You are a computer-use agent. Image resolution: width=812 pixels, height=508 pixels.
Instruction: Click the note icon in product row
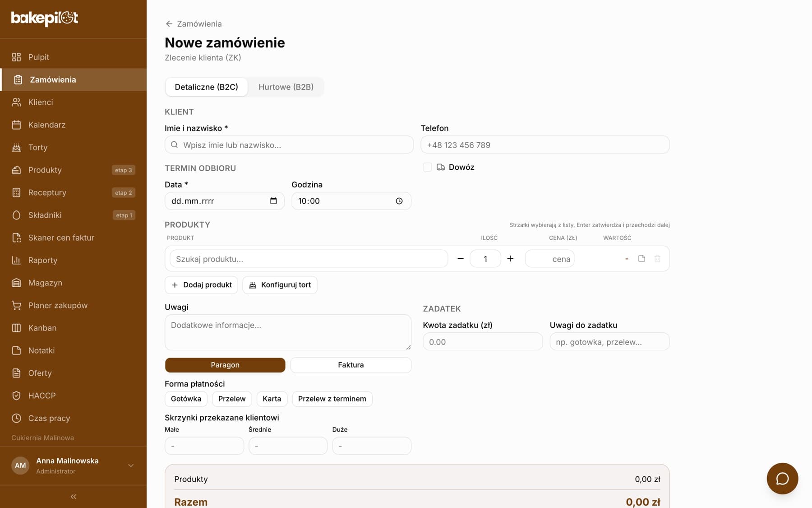pos(641,259)
